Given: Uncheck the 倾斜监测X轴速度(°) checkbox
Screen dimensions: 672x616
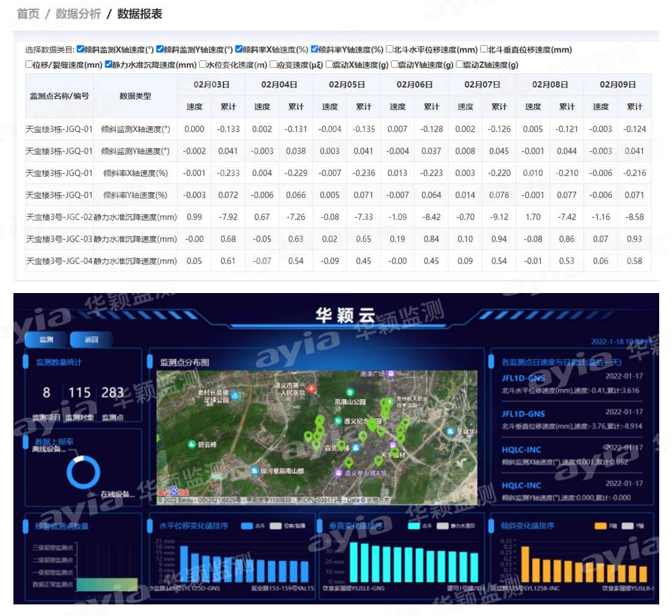Looking at the screenshot, I should (x=81, y=49).
